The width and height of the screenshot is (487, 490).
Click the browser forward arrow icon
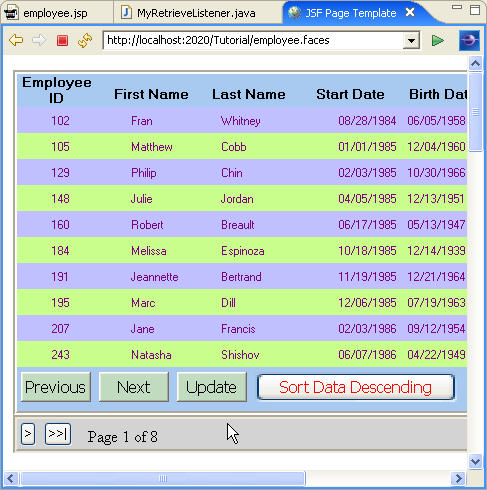(x=39, y=40)
